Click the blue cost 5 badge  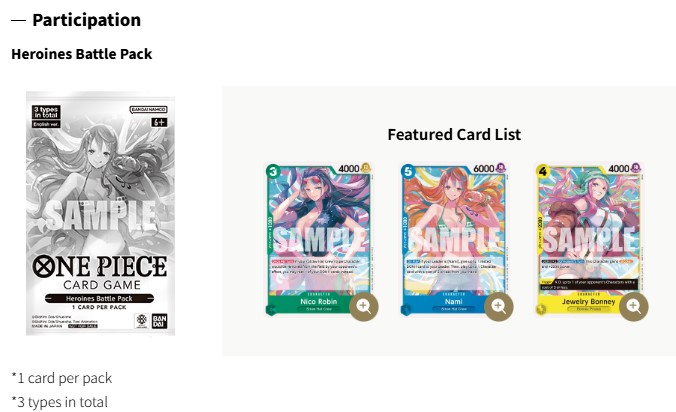point(407,170)
